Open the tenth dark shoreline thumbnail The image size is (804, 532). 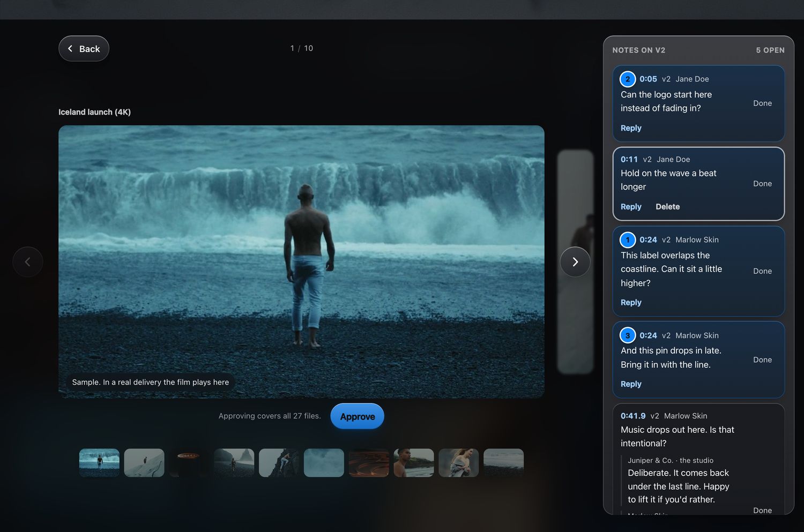coord(503,463)
